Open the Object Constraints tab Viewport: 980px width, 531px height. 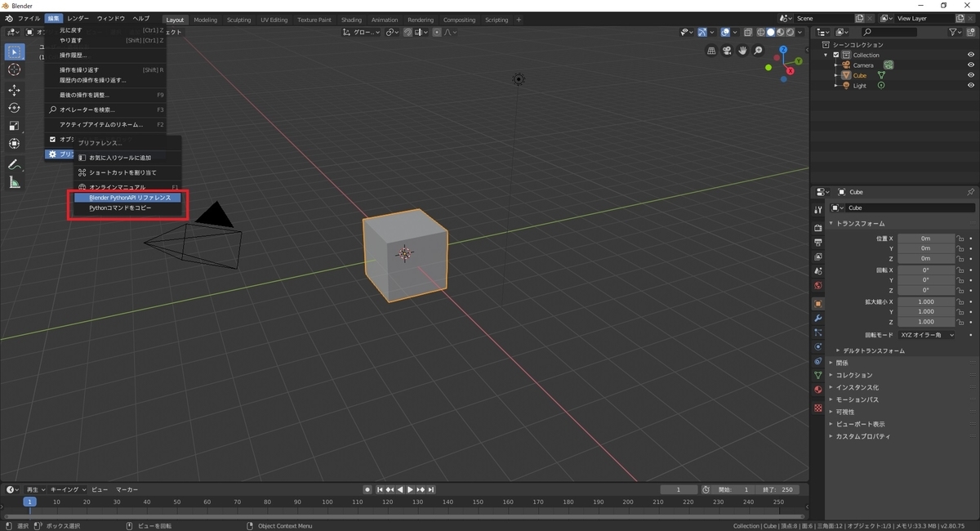click(x=817, y=361)
